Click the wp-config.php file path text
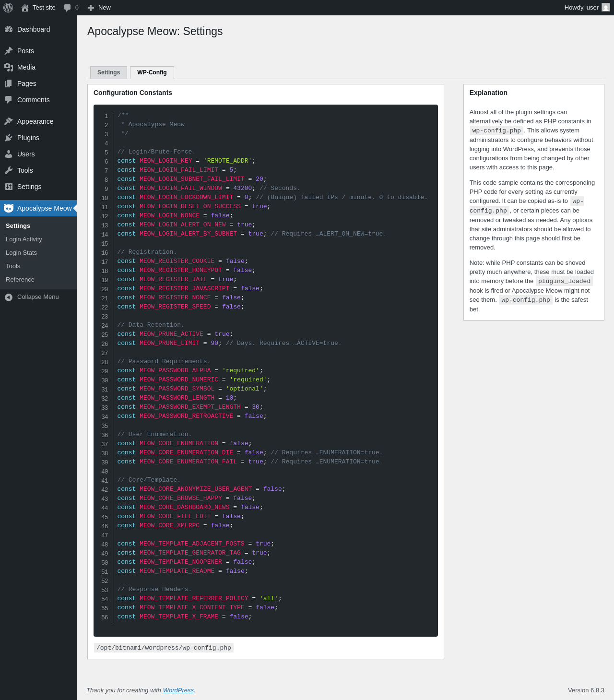The image size is (614, 700). coord(164,648)
